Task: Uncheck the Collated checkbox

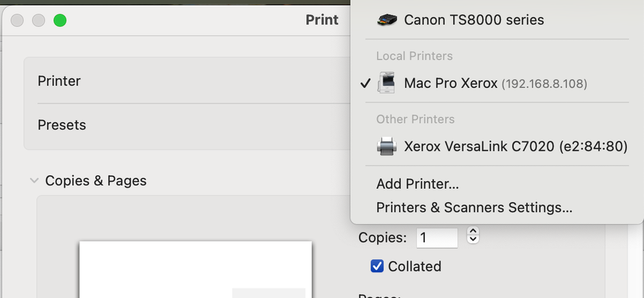Action: click(377, 266)
